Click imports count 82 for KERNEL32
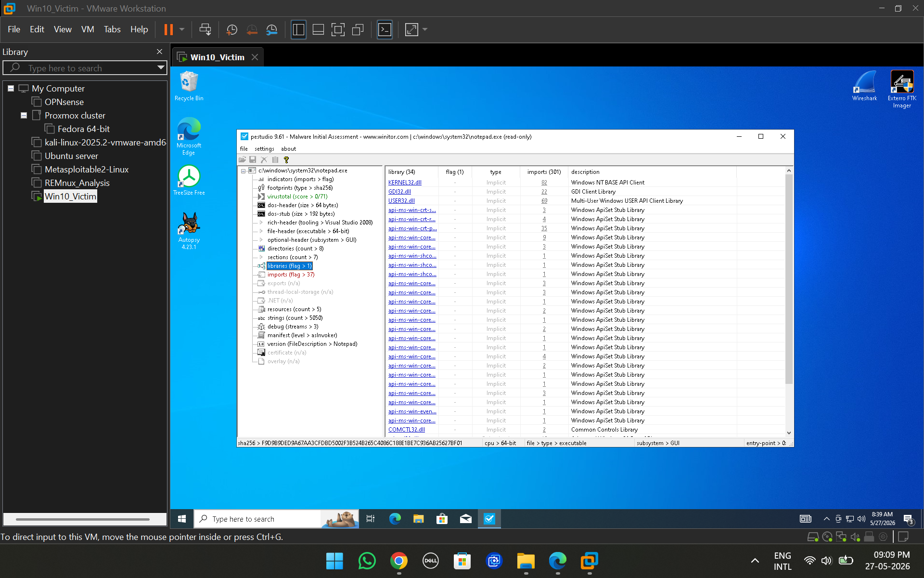The width and height of the screenshot is (924, 578). (544, 183)
